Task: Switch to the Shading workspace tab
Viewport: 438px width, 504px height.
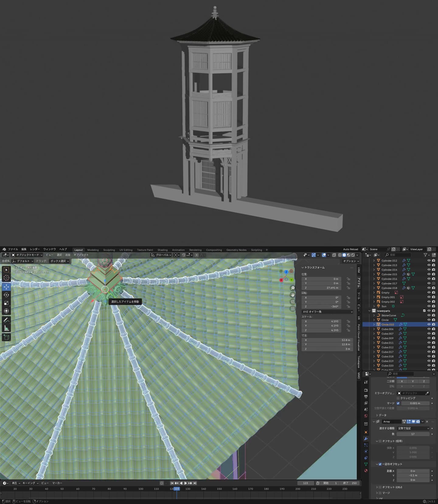Action: tap(162, 250)
